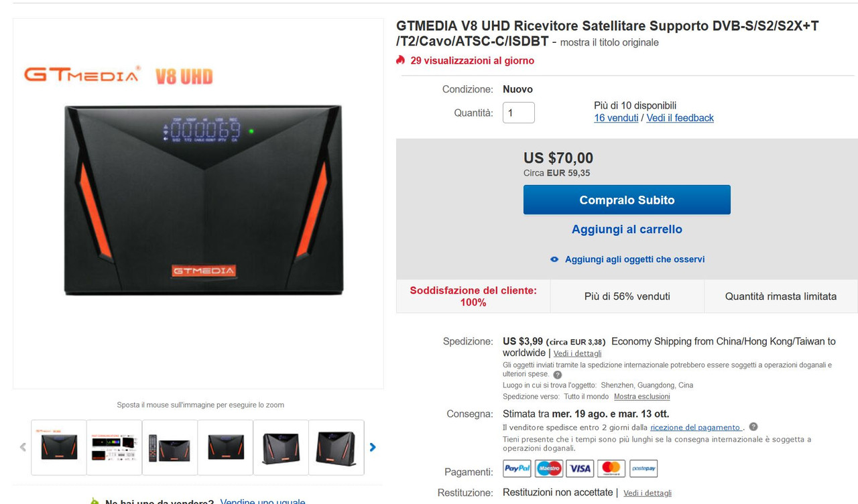
Task: Click the Maestro payment icon
Action: 549,468
